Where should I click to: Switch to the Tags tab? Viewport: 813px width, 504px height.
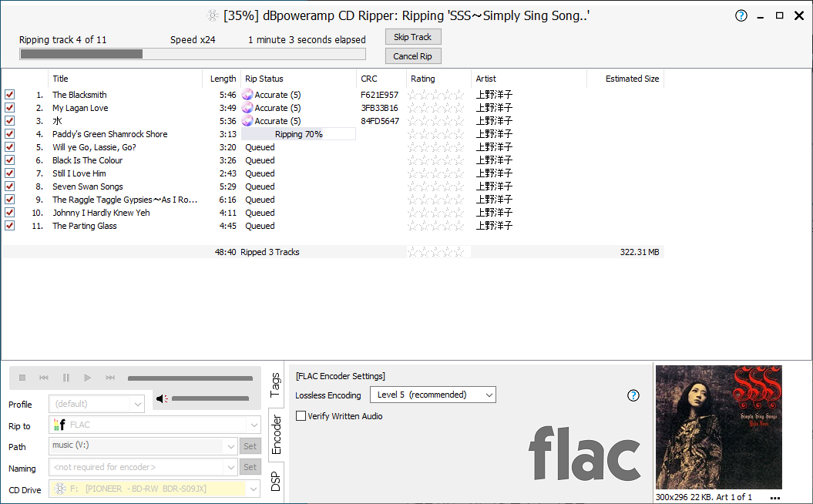(x=276, y=385)
